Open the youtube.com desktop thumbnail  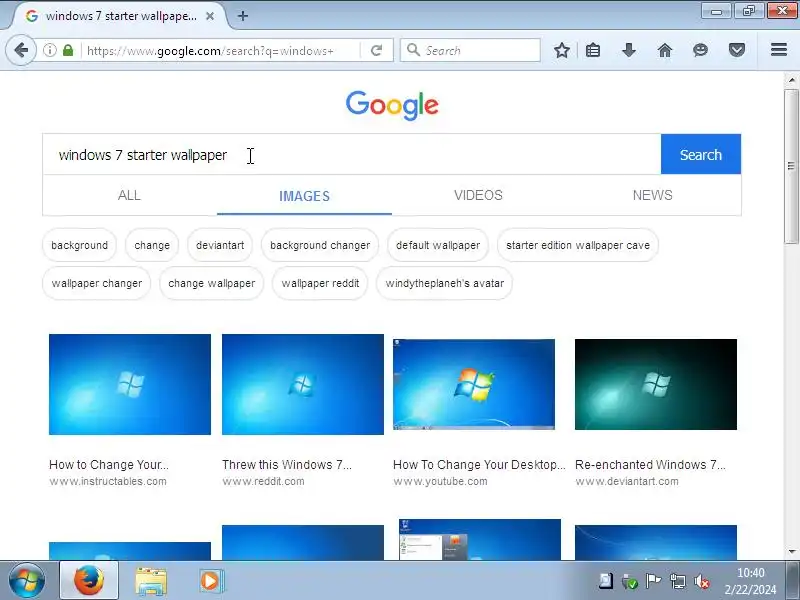(473, 384)
